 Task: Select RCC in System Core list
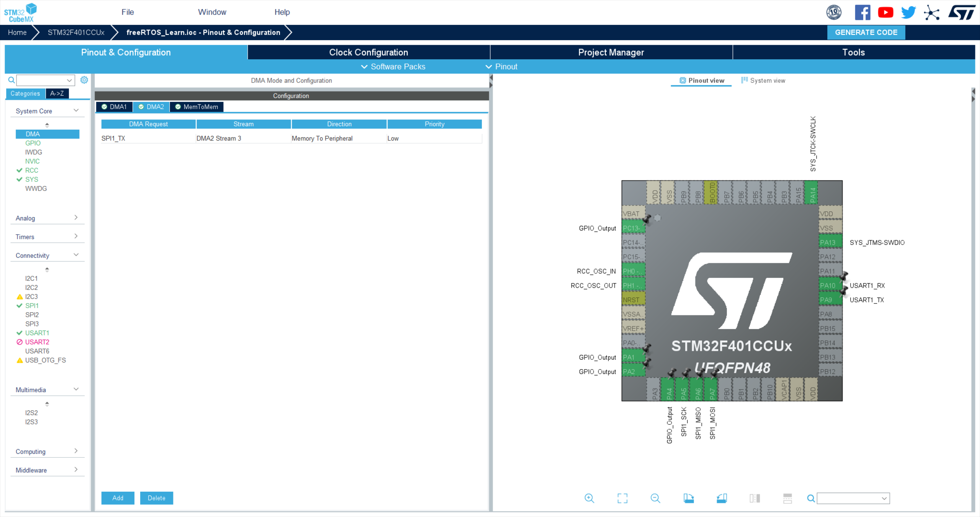coord(32,170)
